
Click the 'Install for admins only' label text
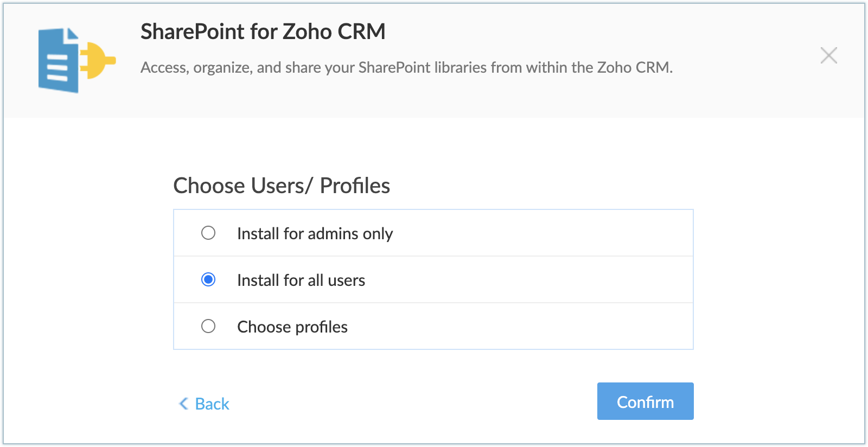315,234
